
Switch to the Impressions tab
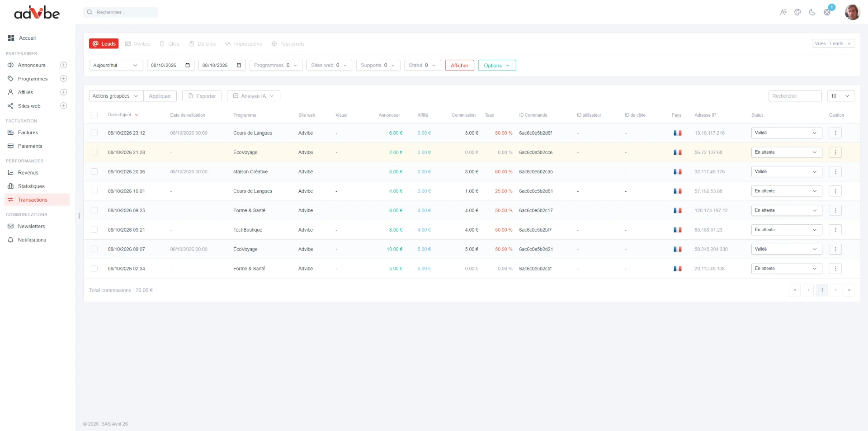click(244, 44)
